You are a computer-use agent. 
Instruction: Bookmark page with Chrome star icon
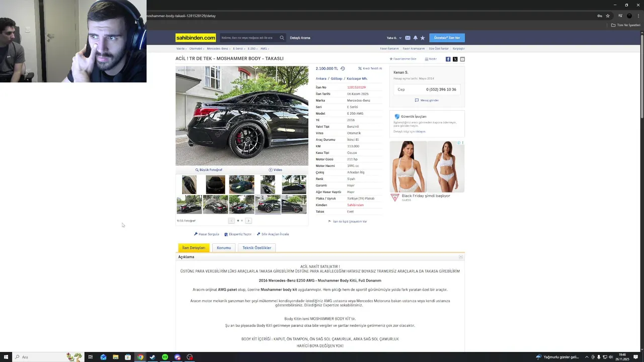click(x=608, y=16)
